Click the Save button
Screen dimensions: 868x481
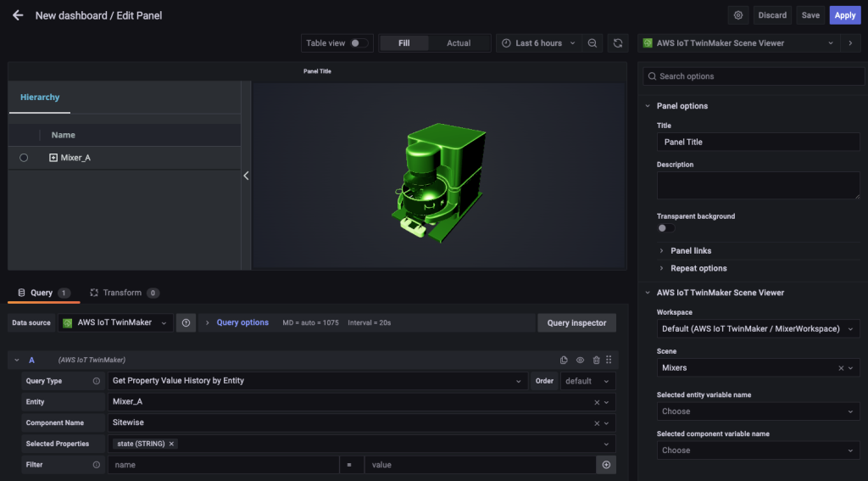click(x=810, y=15)
